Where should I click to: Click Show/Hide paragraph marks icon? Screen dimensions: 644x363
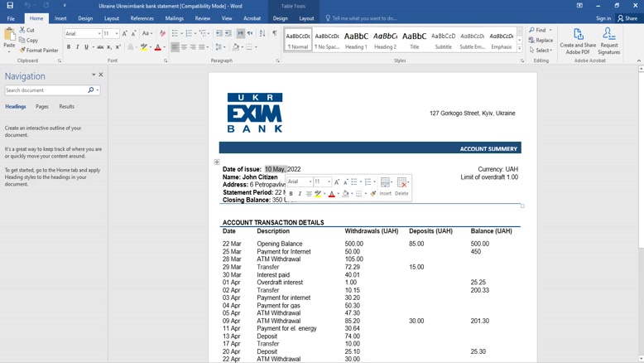coord(274,34)
